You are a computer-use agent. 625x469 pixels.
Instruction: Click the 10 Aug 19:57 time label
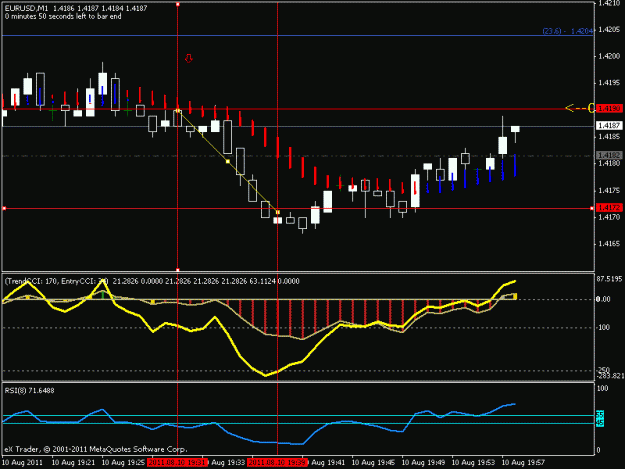pos(523,463)
